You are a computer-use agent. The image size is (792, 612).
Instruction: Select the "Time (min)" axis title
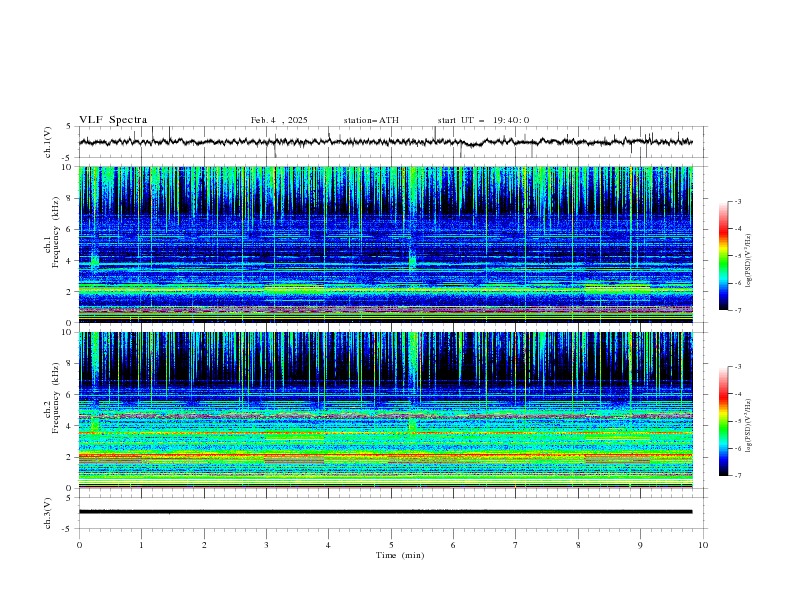tap(400, 555)
